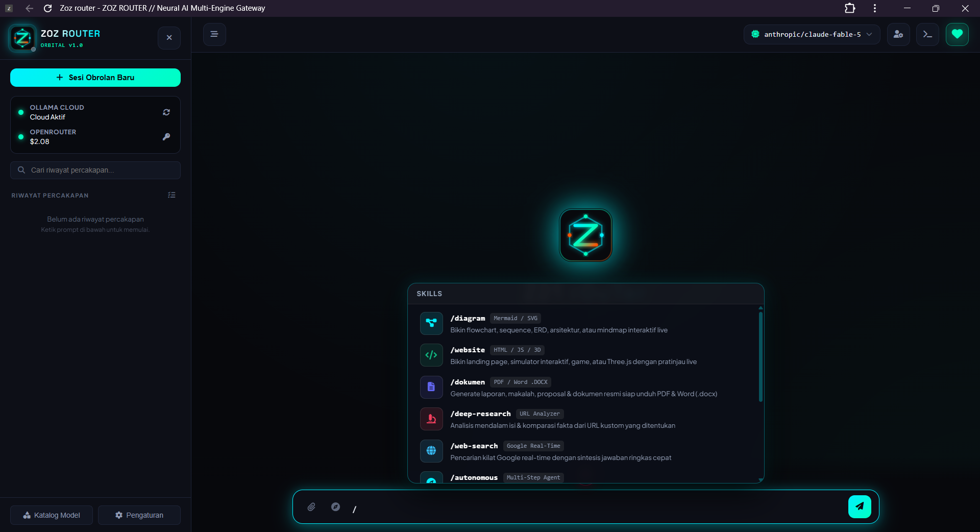The width and height of the screenshot is (980, 532).
Task: Click the compass icon in prompt bar
Action: 335,506
